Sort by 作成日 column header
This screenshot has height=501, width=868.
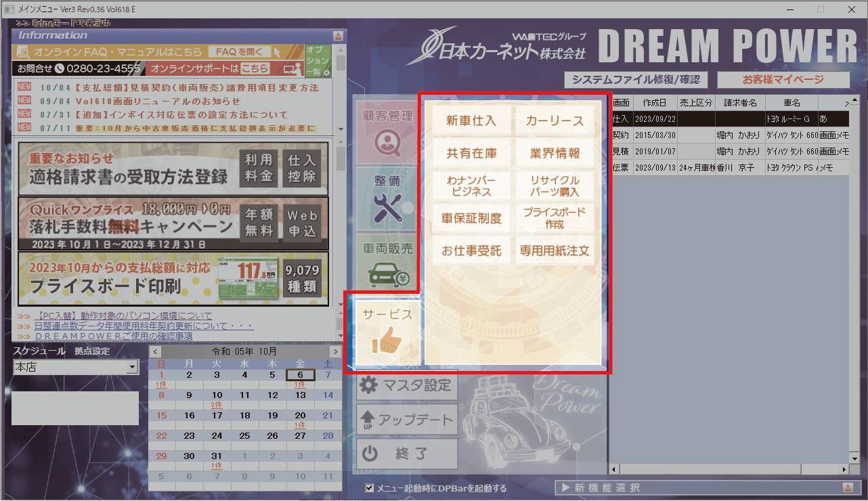tap(655, 103)
